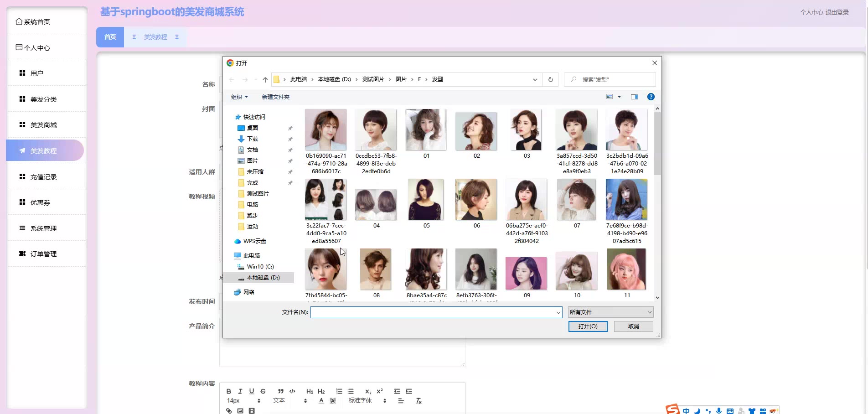Open the 所有文件 file type dropdown
Screen dimensions: 868x414
point(610,312)
